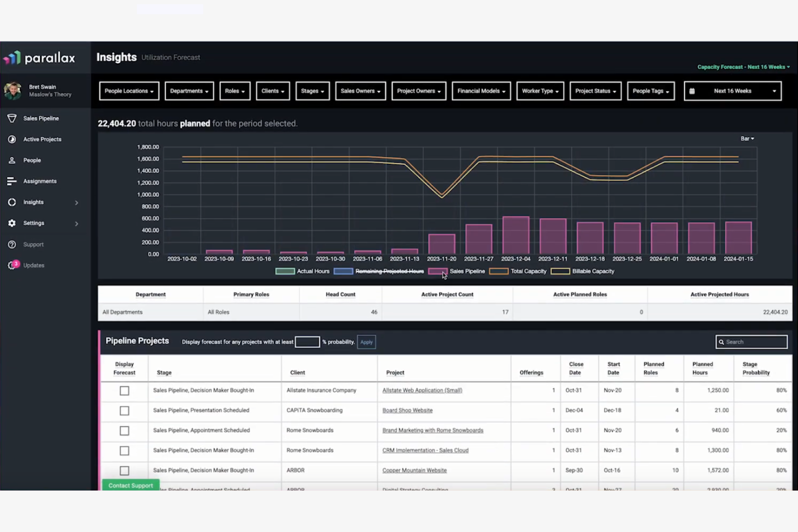798x532 pixels.
Task: Click the Active Projects sidebar icon
Action: [x=12, y=139]
